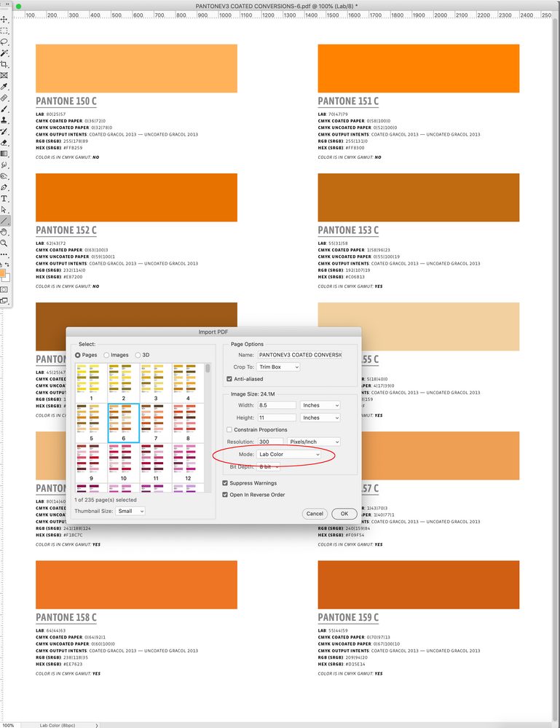Click the Width input field
This screenshot has height=728, width=560.
(277, 405)
